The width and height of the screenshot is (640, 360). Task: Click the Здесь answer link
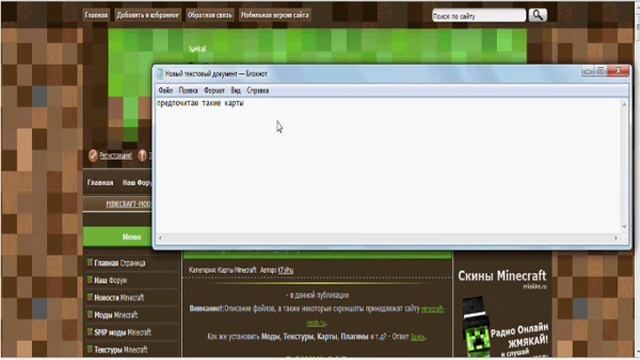418,337
